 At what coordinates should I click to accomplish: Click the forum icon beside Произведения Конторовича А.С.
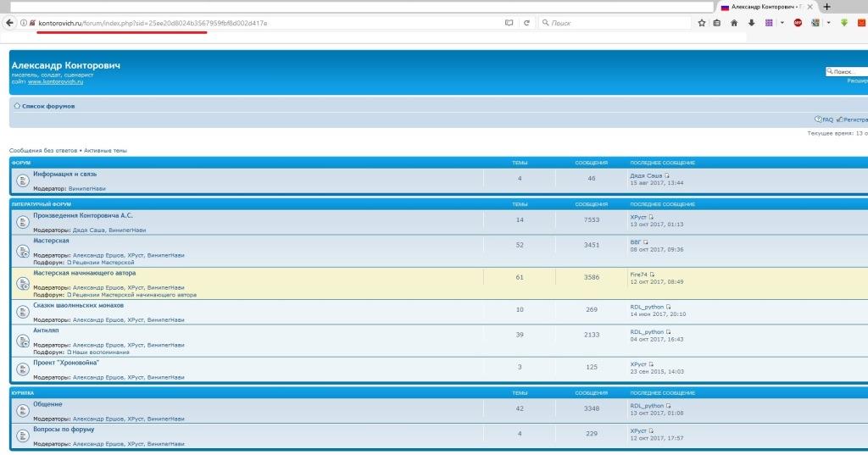point(23,222)
